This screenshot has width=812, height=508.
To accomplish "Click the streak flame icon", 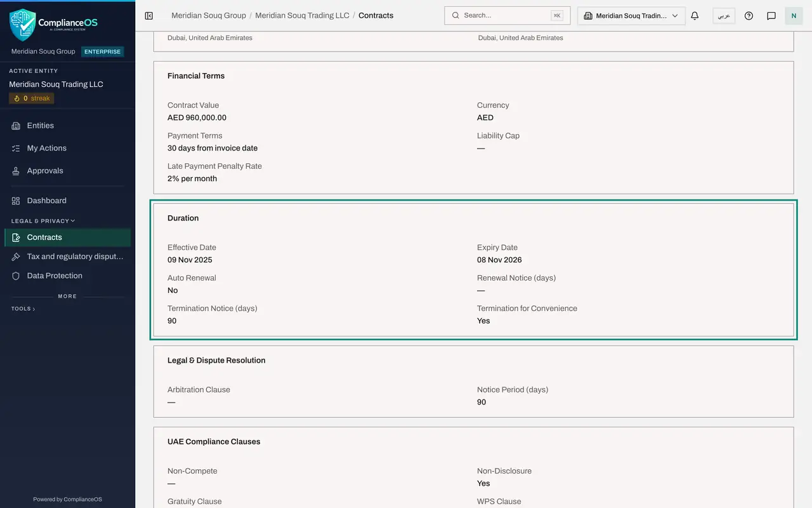I will coord(17,98).
